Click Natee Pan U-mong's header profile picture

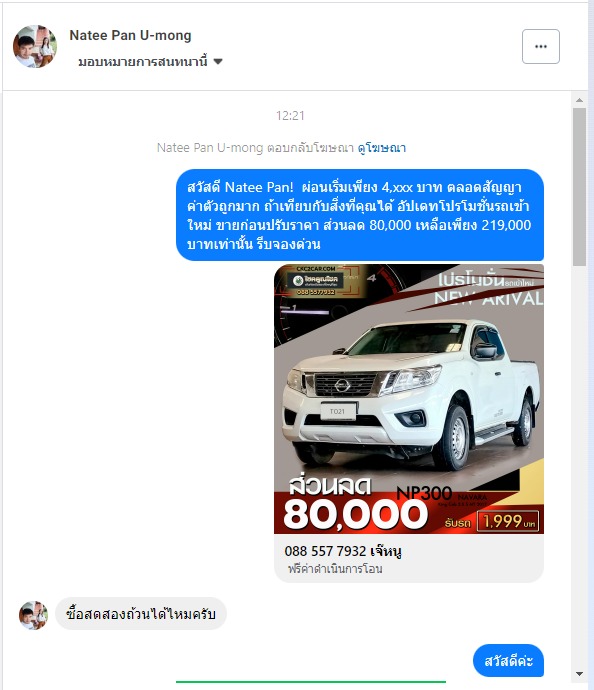(x=35, y=46)
